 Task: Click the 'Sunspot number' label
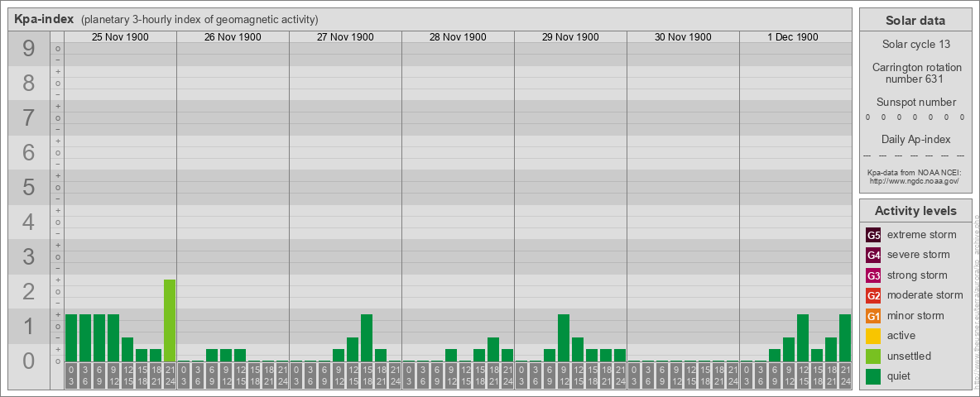coord(915,103)
